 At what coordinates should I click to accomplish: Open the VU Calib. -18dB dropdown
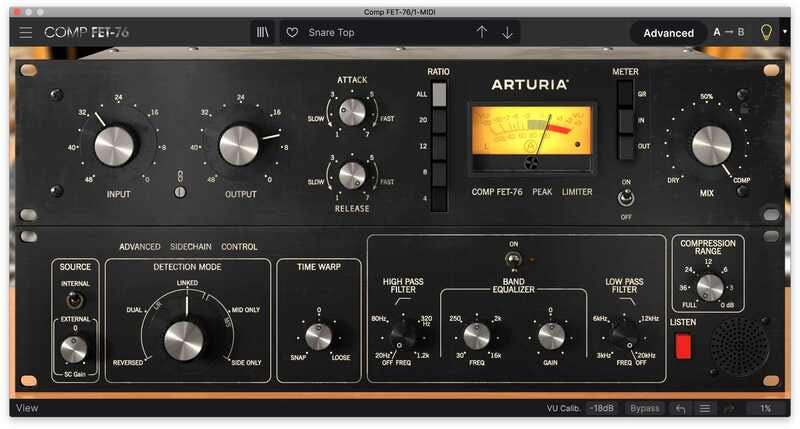coord(601,408)
